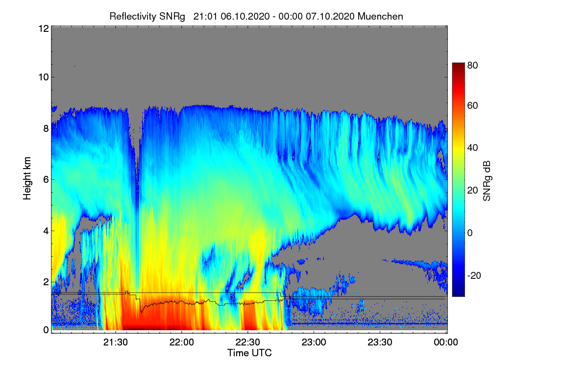Click the height axis label 0
The width and height of the screenshot is (588, 392).
[46, 330]
